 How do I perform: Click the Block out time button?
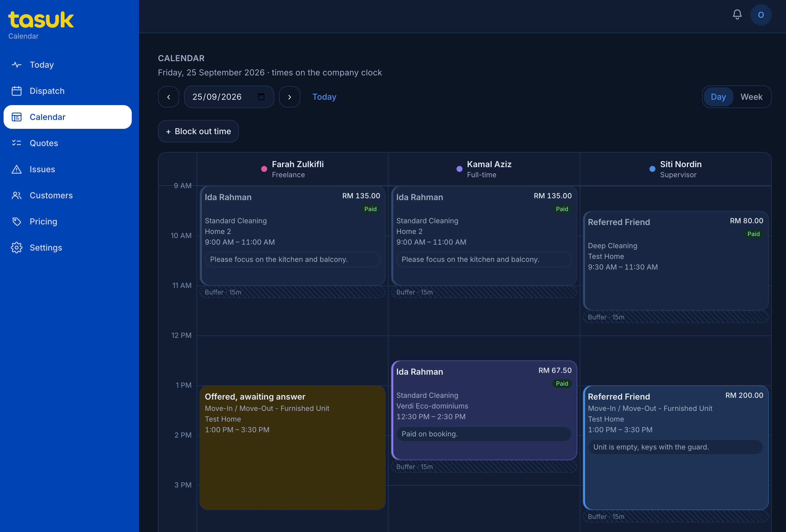(x=198, y=131)
